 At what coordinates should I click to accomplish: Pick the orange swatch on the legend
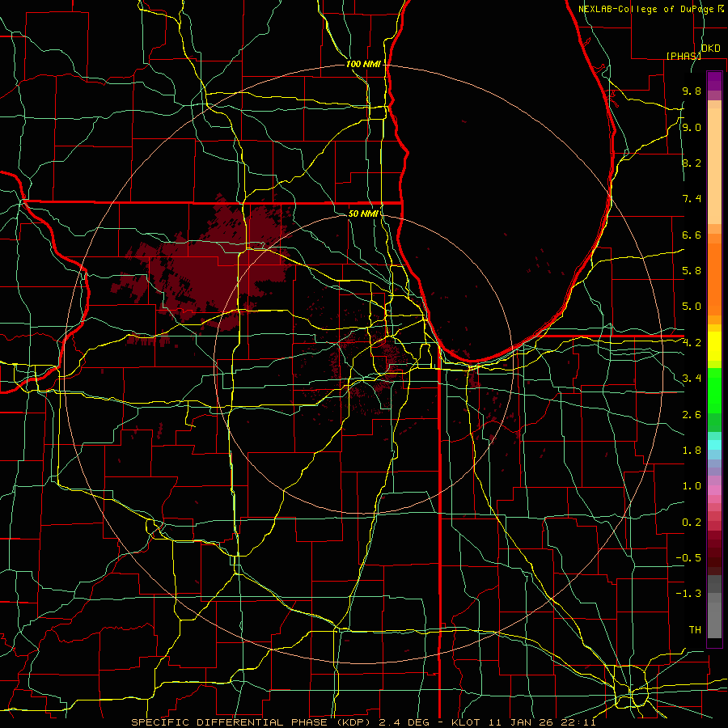[x=714, y=278]
